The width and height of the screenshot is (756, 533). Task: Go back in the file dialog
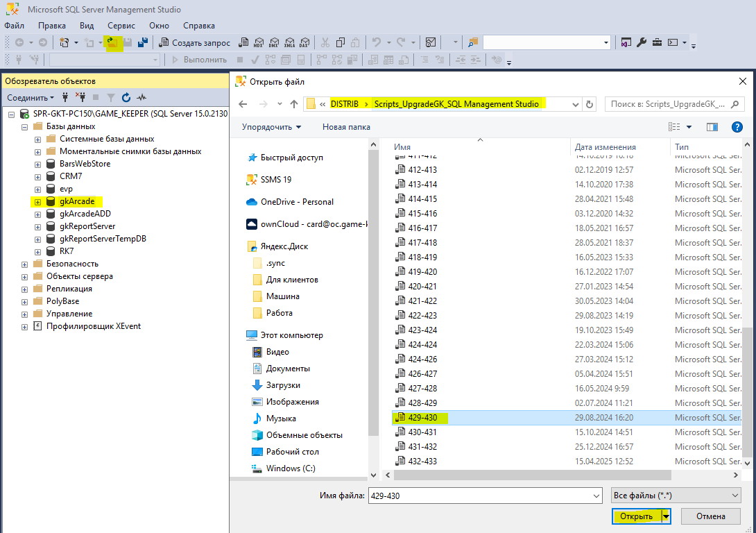[243, 104]
